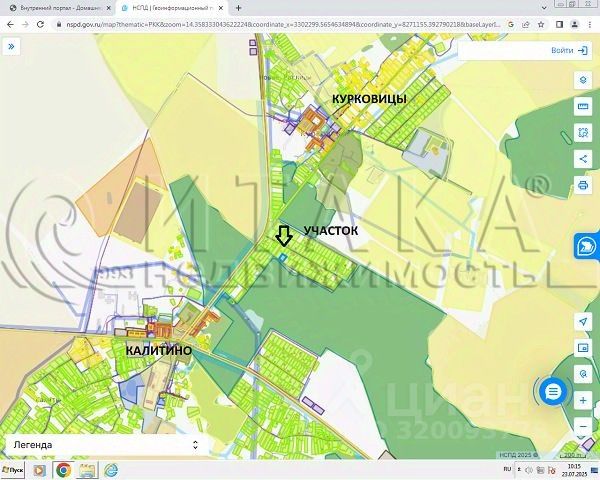The width and height of the screenshot is (600, 480).
Task: Open a new browser tab
Action: click(238, 8)
